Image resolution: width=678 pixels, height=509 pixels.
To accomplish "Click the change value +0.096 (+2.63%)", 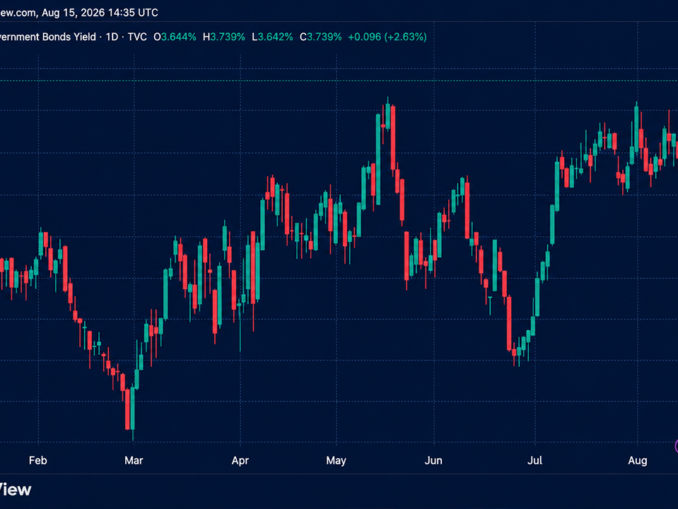I will 387,37.
